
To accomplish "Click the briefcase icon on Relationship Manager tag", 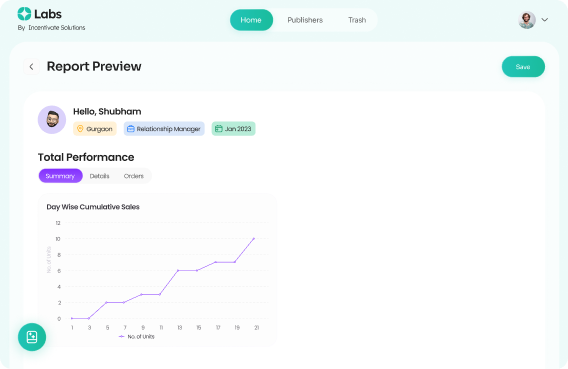I will coord(131,129).
